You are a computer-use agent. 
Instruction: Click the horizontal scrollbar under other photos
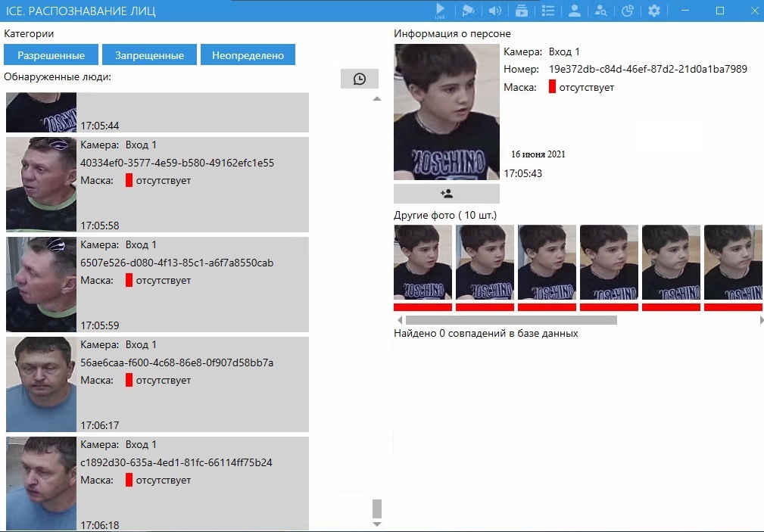pyautogui.click(x=512, y=320)
